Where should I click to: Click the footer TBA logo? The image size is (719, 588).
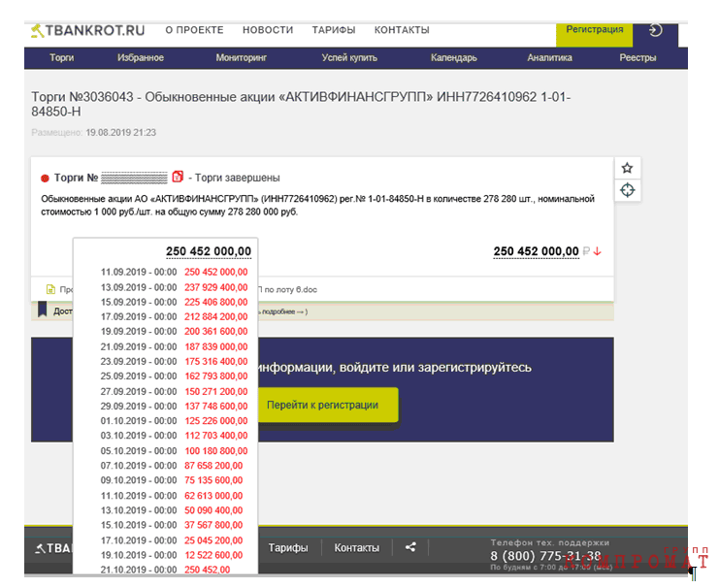(x=53, y=548)
